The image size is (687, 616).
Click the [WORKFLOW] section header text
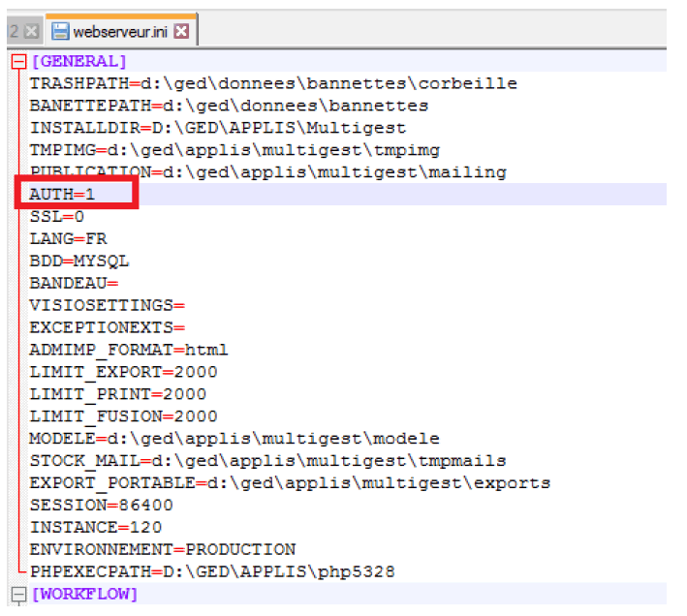84,593
